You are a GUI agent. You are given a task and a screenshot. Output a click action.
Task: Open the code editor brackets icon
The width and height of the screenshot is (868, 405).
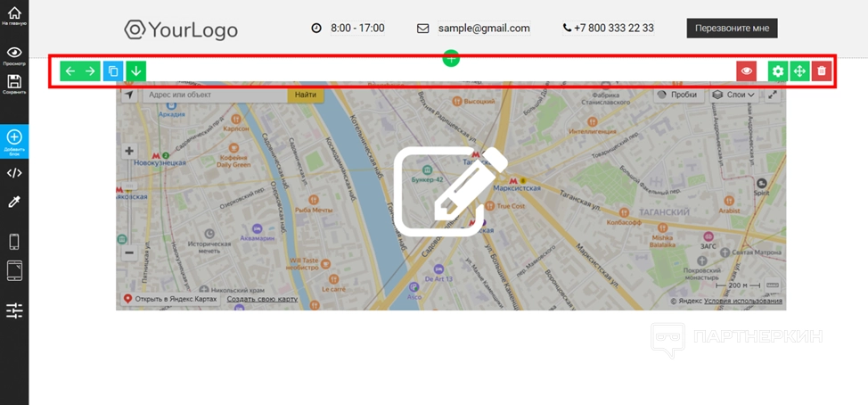[14, 173]
